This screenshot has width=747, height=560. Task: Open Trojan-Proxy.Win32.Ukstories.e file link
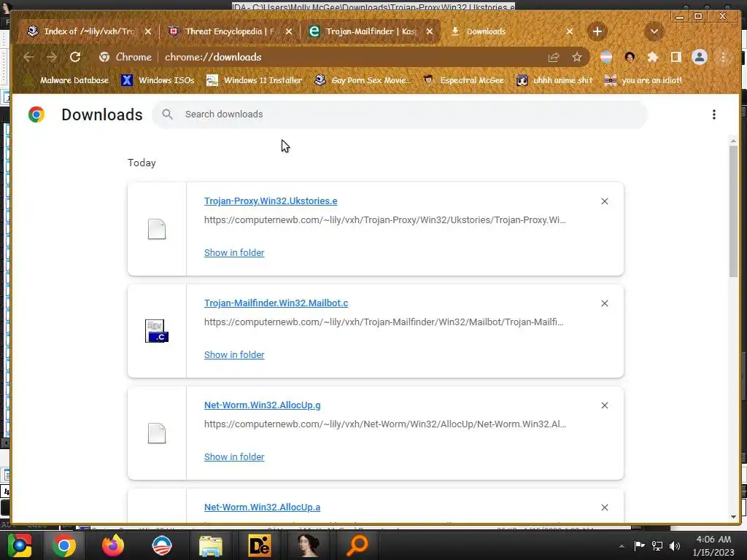(271, 201)
